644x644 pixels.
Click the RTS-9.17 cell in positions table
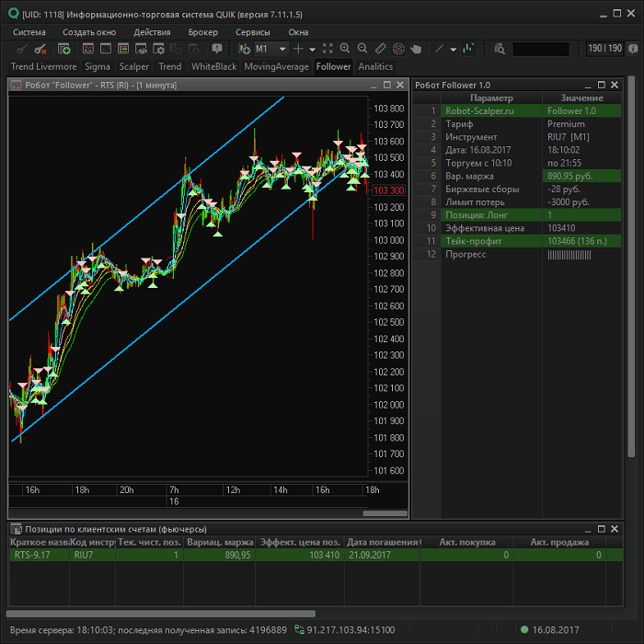click(x=40, y=555)
